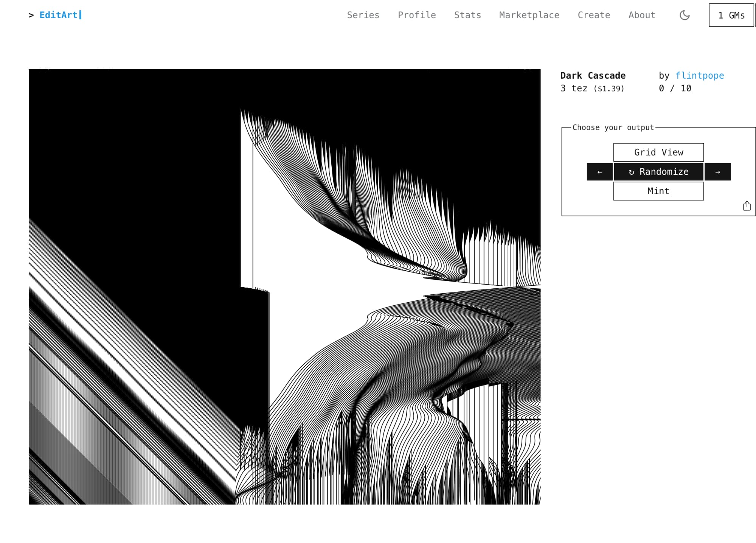756x543 pixels.
Task: Open the Create page
Action: click(594, 15)
